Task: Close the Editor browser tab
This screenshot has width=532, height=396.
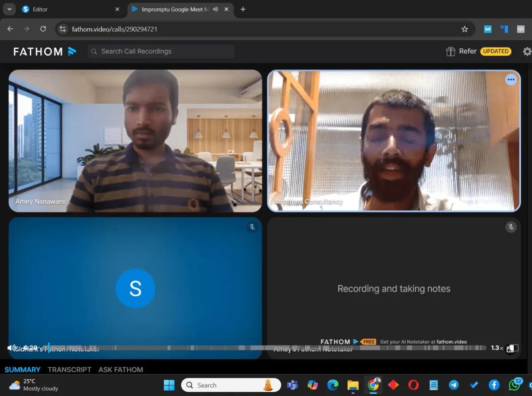Action: 117,9
